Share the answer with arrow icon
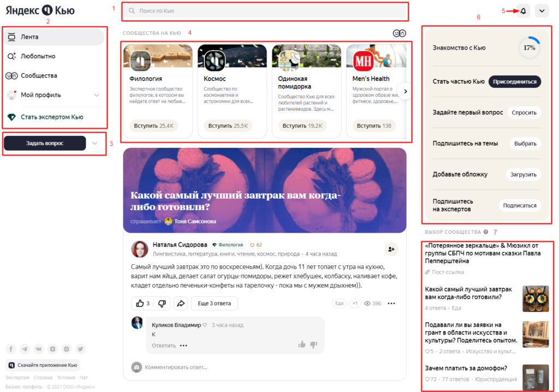This screenshot has height=392, width=559. 181,304
